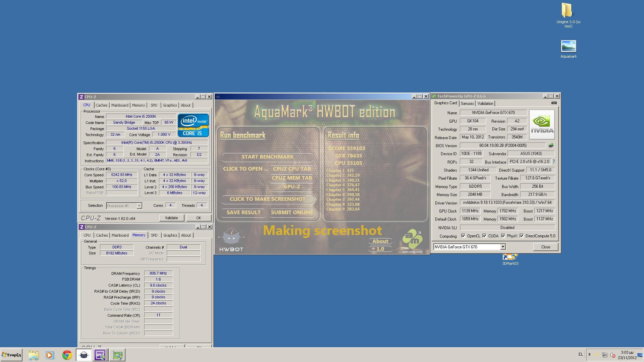
Task: Switch to Sensors tab in GPU-Z
Action: click(467, 104)
